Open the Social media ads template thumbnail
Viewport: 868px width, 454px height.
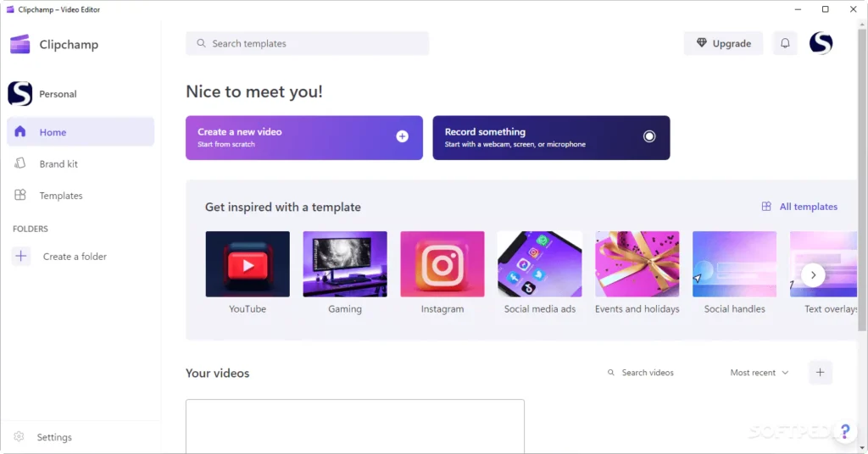[540, 263]
